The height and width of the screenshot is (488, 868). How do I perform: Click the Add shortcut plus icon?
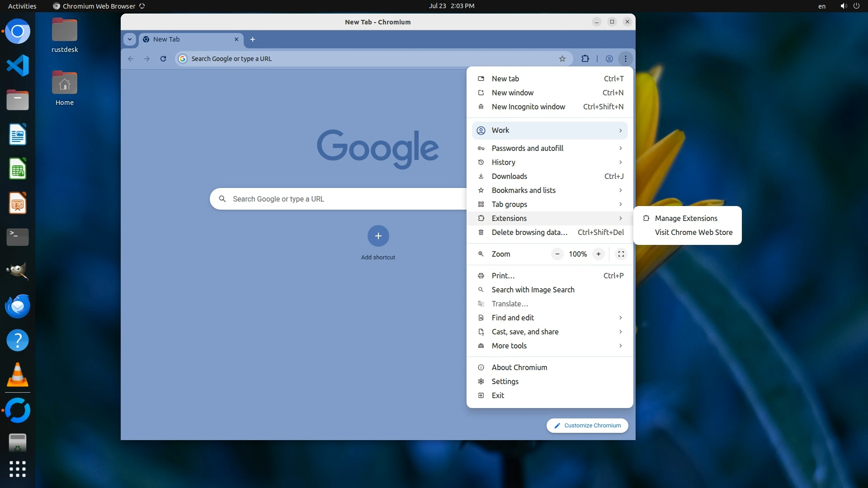point(378,236)
